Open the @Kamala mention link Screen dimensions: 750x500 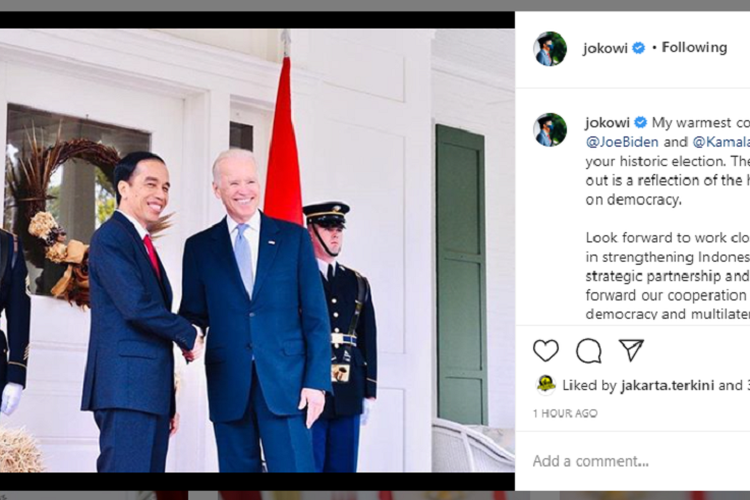(721, 142)
